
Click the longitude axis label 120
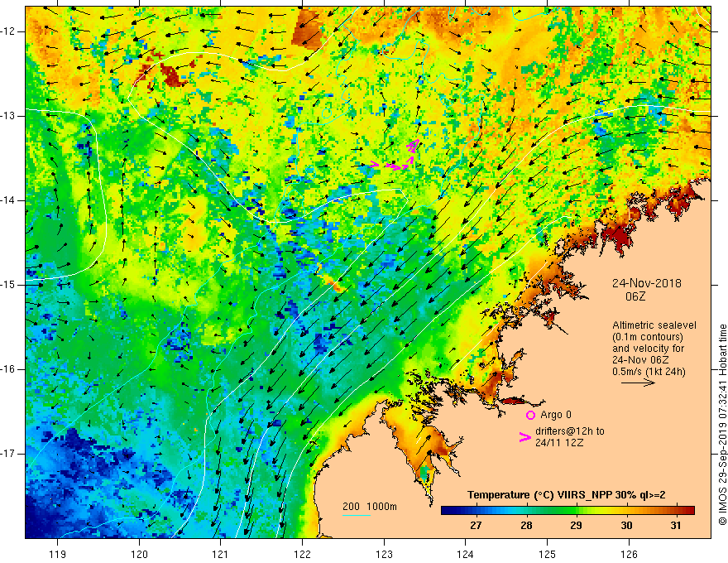pos(139,554)
